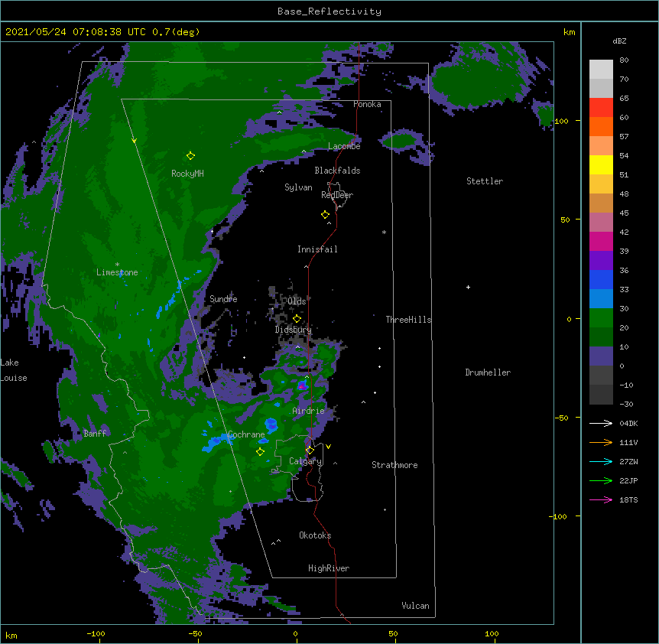The height and width of the screenshot is (644, 659).
Task: Click the white plus marker south of Stettler
Action: (x=468, y=287)
